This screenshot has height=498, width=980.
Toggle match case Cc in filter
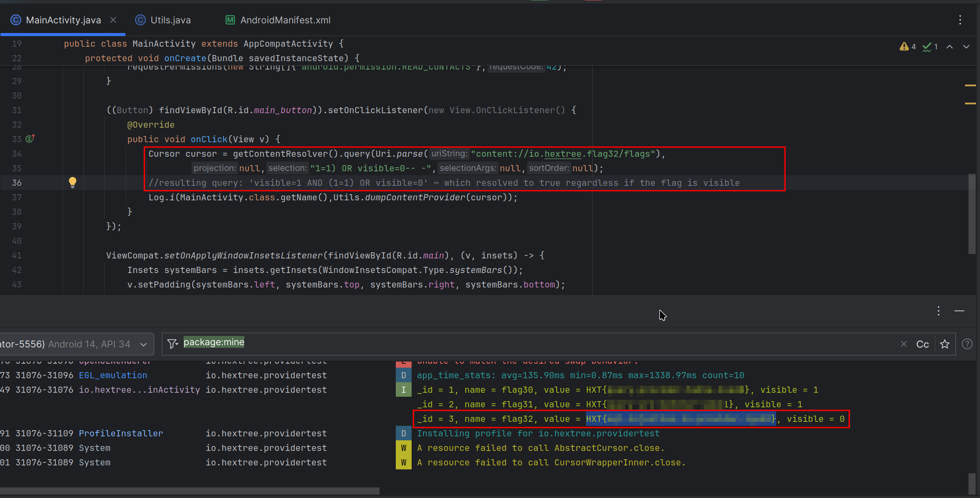click(923, 344)
